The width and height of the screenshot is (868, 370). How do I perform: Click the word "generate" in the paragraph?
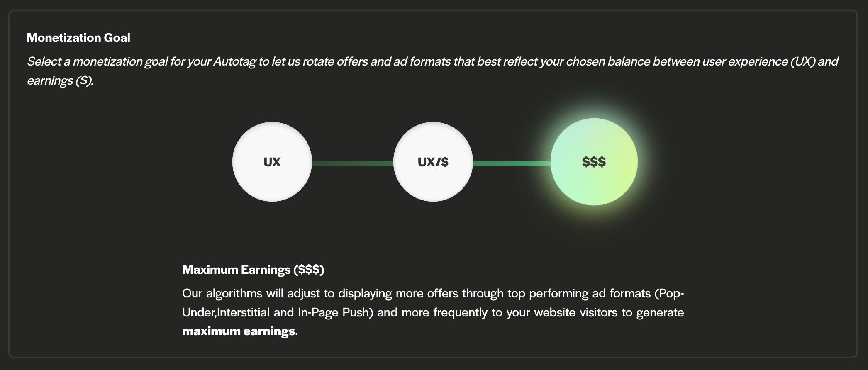coord(660,312)
